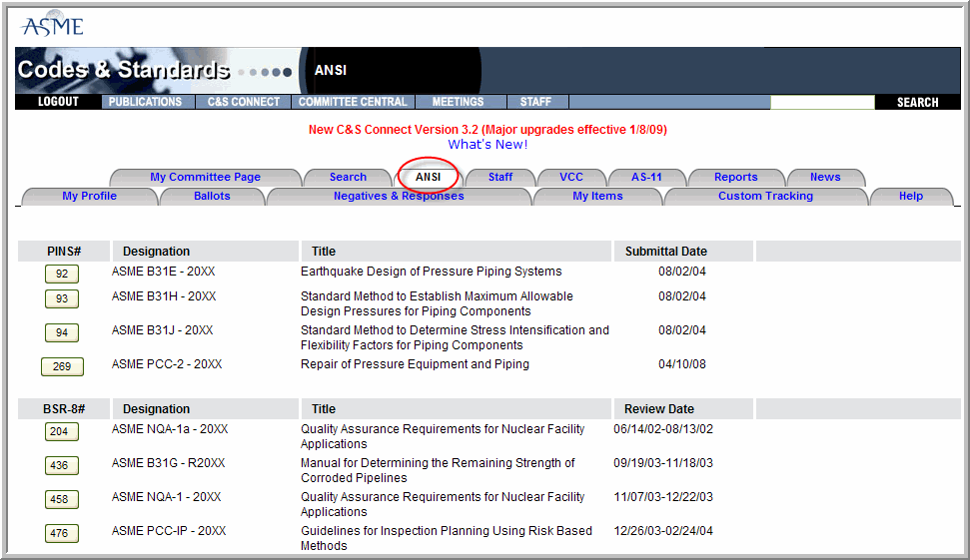The width and height of the screenshot is (970, 560).
Task: Open the My Profile tab
Action: tap(89, 196)
